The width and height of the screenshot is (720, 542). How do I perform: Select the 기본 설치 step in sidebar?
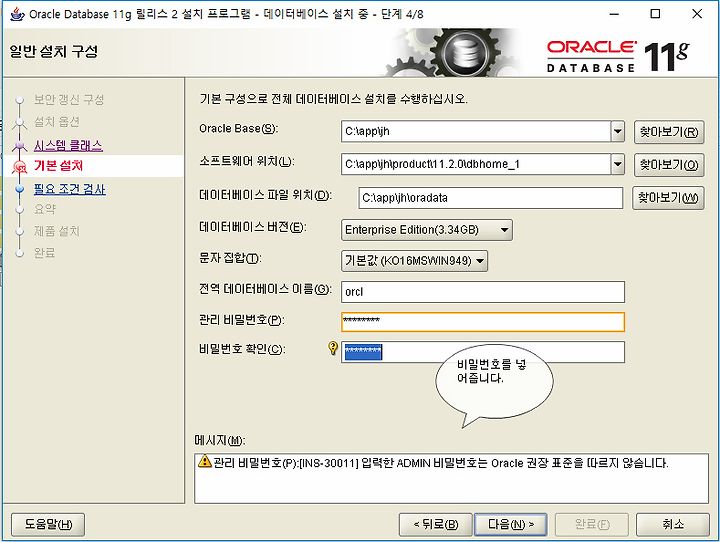coord(58,166)
